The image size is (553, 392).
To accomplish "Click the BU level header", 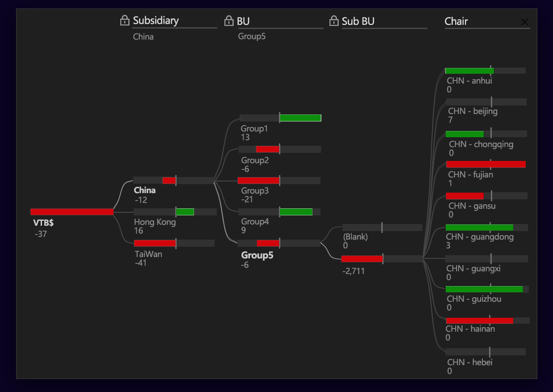I will tap(243, 21).
